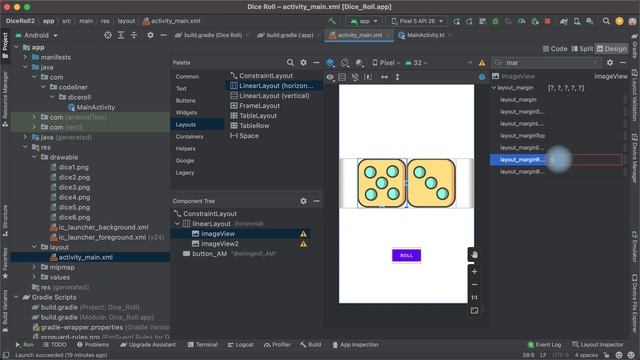Viewport: 640px width, 360px height.
Task: Switch to Split view mode
Action: click(x=582, y=49)
